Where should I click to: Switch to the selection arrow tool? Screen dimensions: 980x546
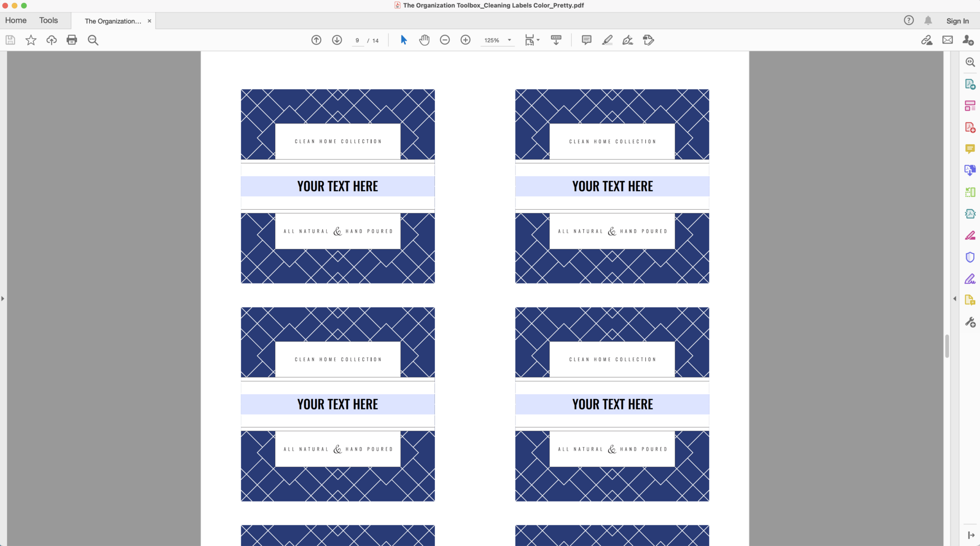pos(403,40)
